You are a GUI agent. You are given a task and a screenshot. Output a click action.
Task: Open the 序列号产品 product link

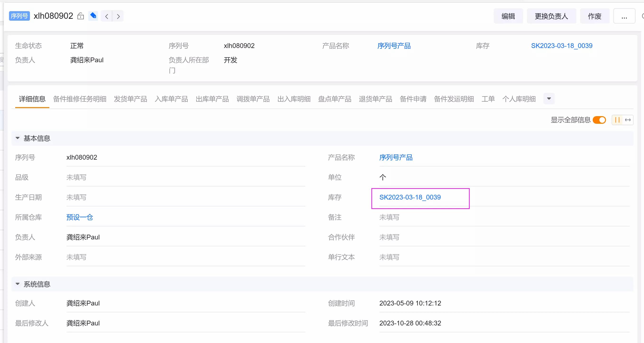pos(396,157)
